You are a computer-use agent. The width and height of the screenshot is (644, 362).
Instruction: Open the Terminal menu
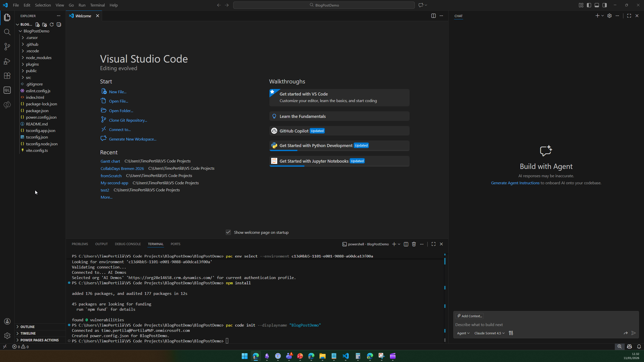pos(97,5)
